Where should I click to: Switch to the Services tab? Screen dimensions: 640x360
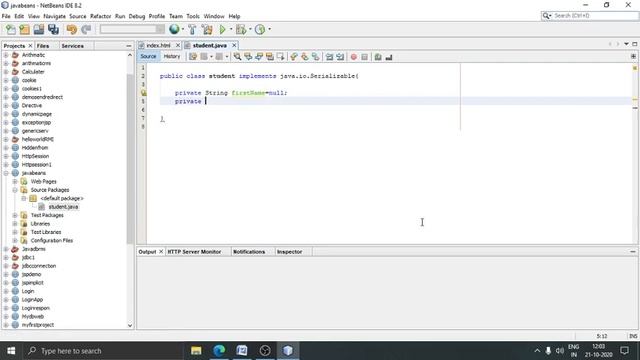pos(72,46)
